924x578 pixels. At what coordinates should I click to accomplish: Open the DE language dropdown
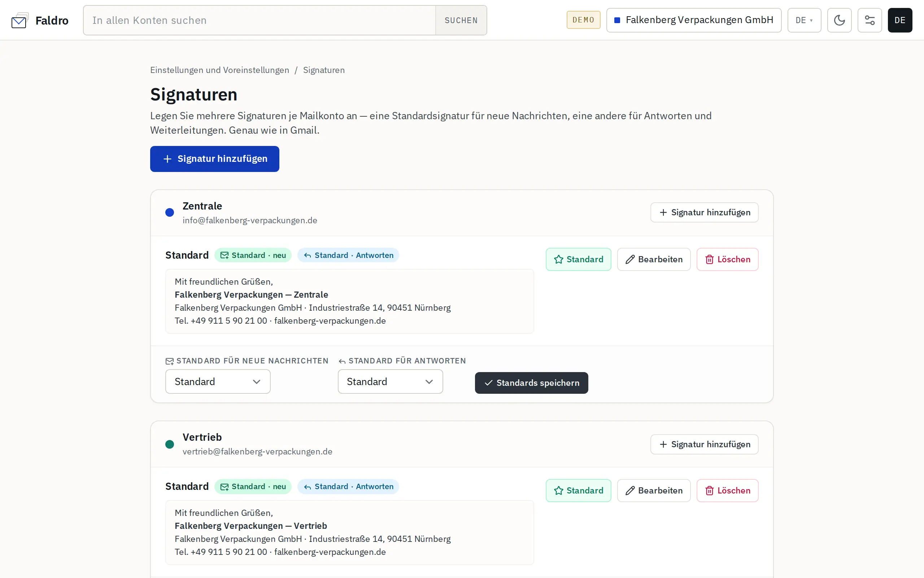pyautogui.click(x=804, y=20)
